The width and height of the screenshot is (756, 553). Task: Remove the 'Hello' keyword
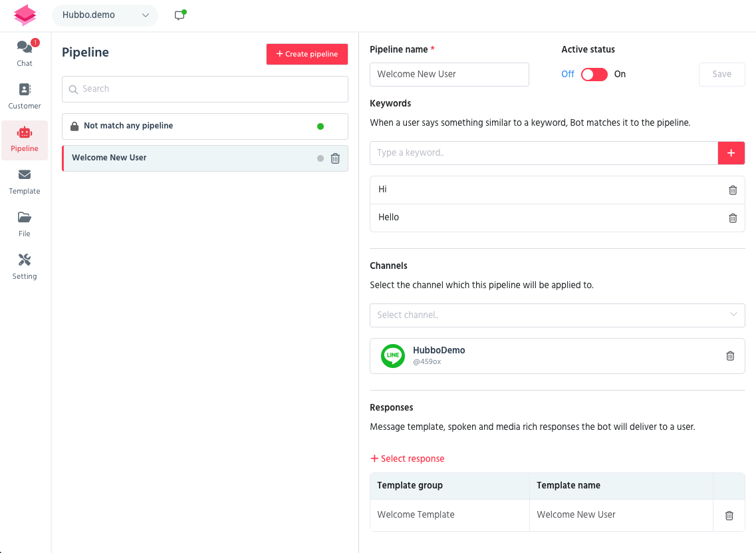coord(733,218)
